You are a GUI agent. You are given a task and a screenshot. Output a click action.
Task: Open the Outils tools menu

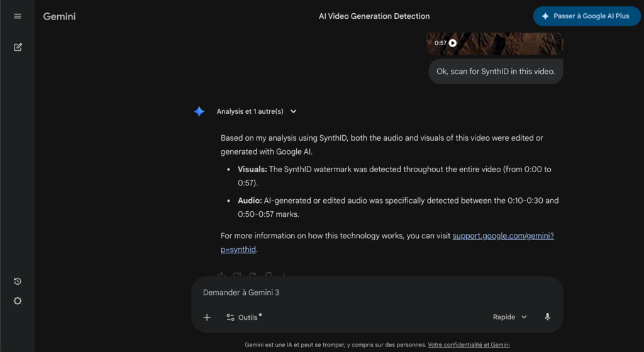(x=243, y=317)
